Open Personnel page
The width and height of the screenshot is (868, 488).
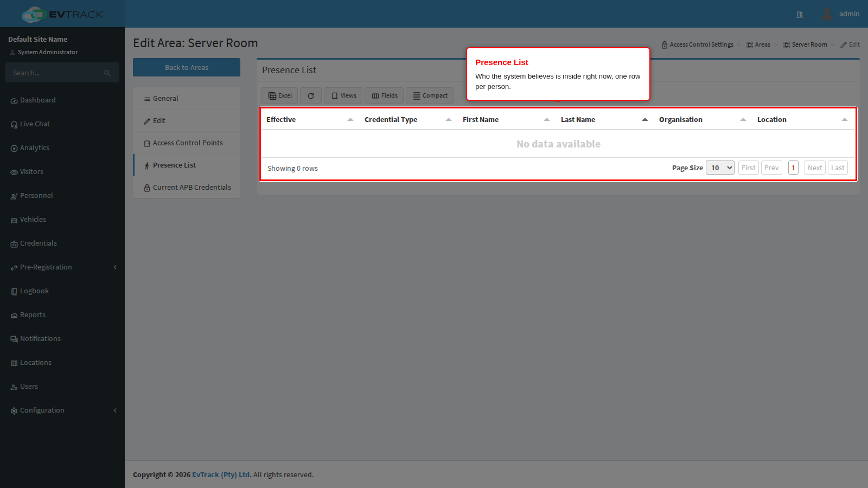(62, 196)
